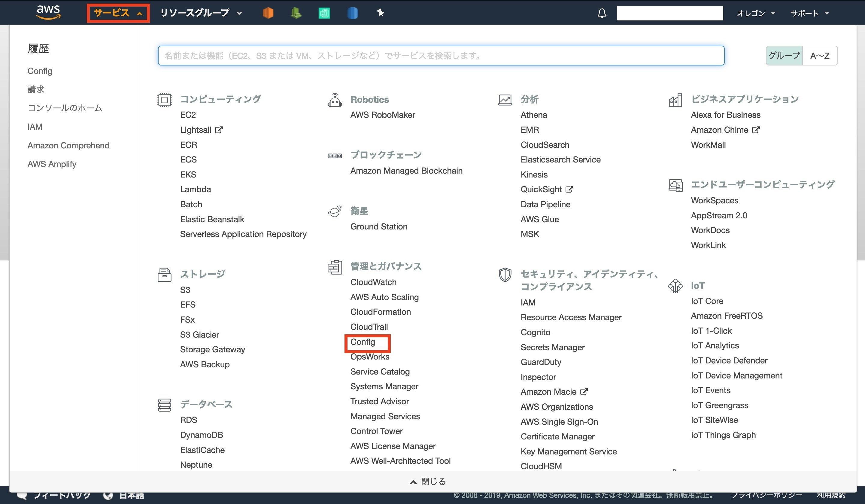Open AWS Amplify from history
The width and height of the screenshot is (865, 504).
52,164
